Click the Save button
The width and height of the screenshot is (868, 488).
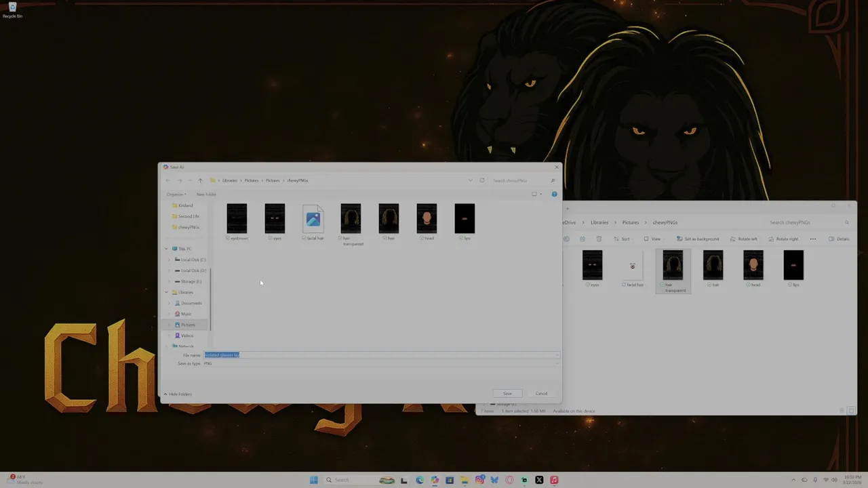click(x=507, y=394)
